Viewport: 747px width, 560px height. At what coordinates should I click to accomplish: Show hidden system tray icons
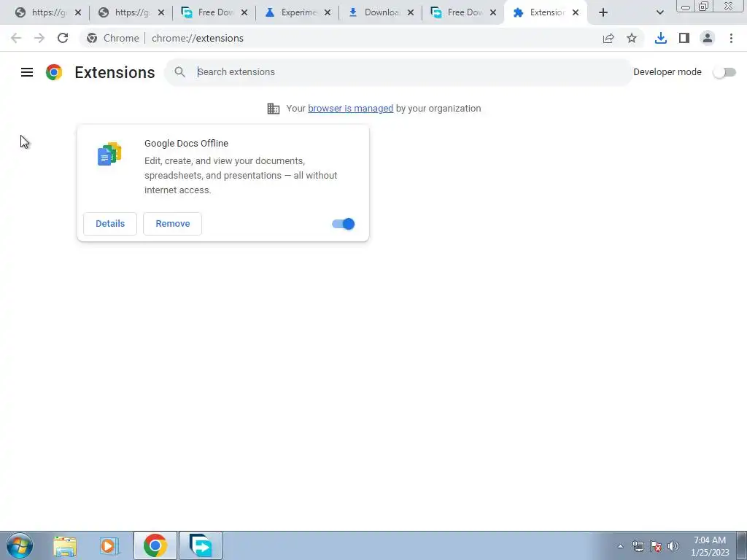(620, 546)
